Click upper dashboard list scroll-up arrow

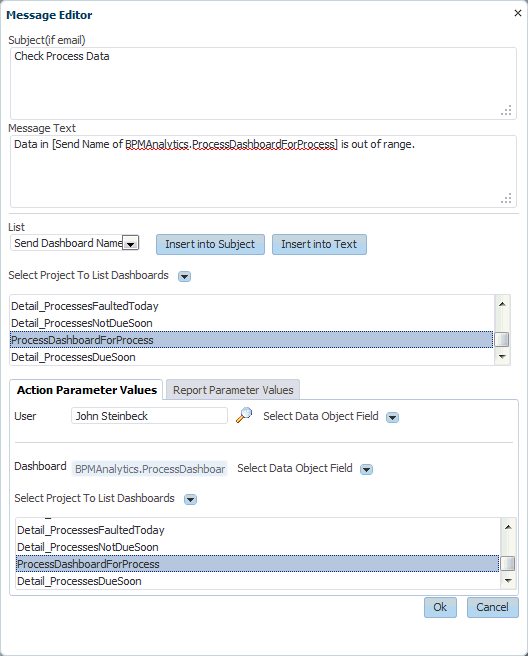point(502,304)
